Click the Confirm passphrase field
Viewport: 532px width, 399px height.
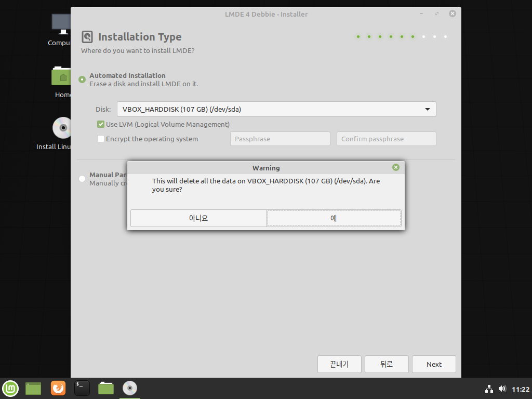pos(387,139)
